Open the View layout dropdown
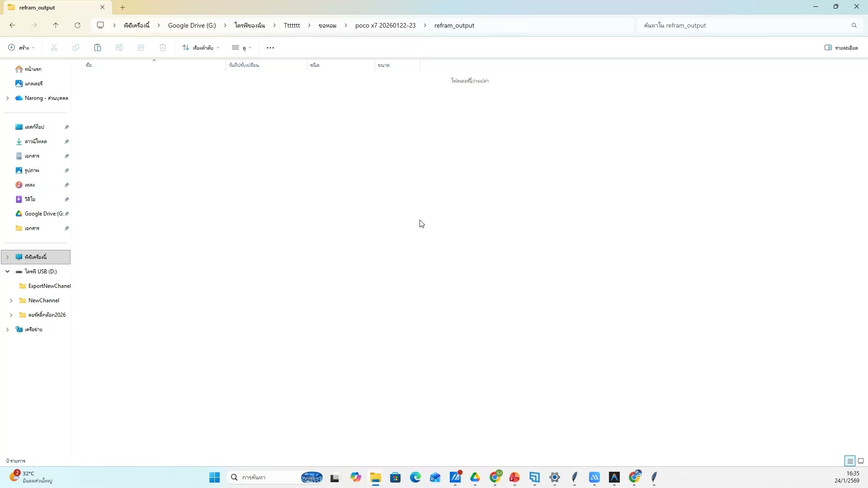Image resolution: width=868 pixels, height=488 pixels. pyautogui.click(x=241, y=47)
